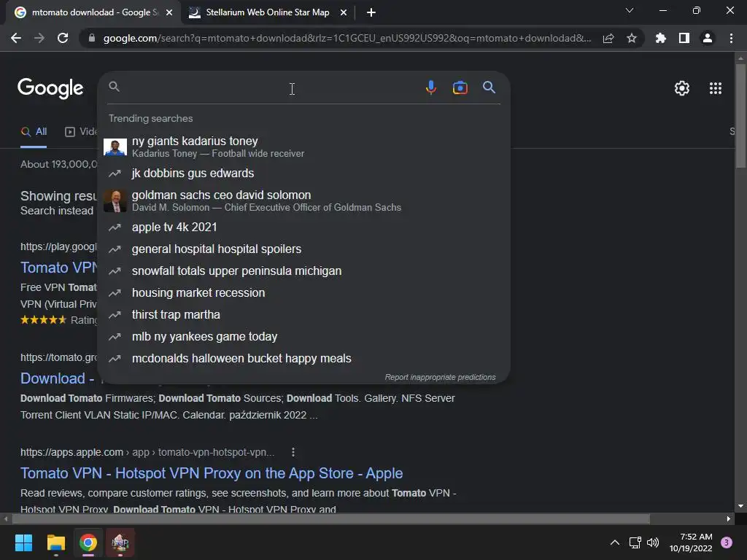747x560 pixels.
Task: Click Search instead link
Action: pos(57,211)
